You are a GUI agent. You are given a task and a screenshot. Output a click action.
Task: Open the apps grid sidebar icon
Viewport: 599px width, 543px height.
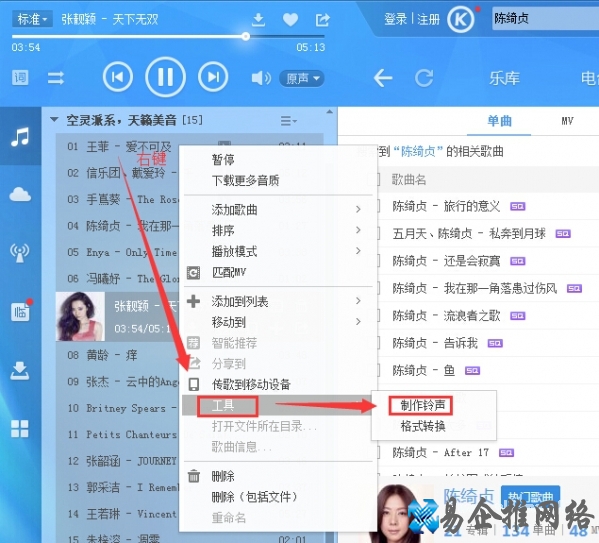click(x=20, y=428)
